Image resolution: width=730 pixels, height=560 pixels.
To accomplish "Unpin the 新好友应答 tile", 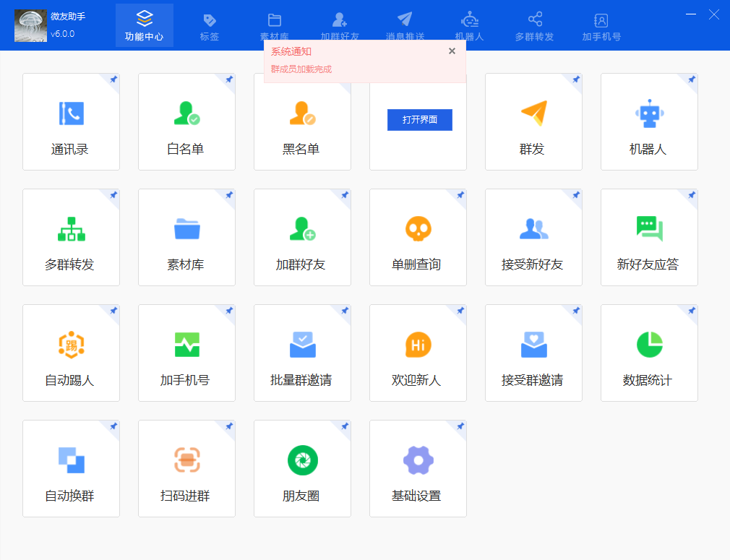I will [x=692, y=195].
